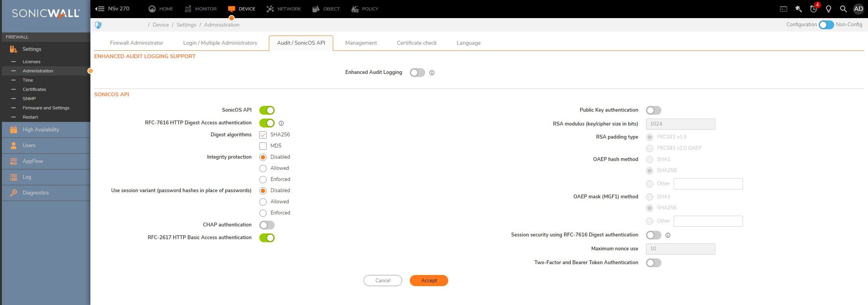
Task: Expand the High Availability sidebar section
Action: 41,130
